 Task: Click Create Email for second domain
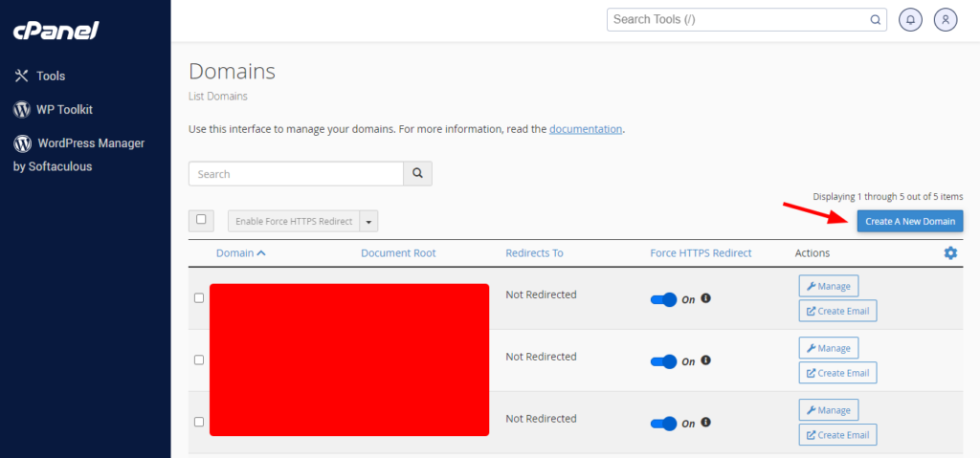tap(838, 372)
